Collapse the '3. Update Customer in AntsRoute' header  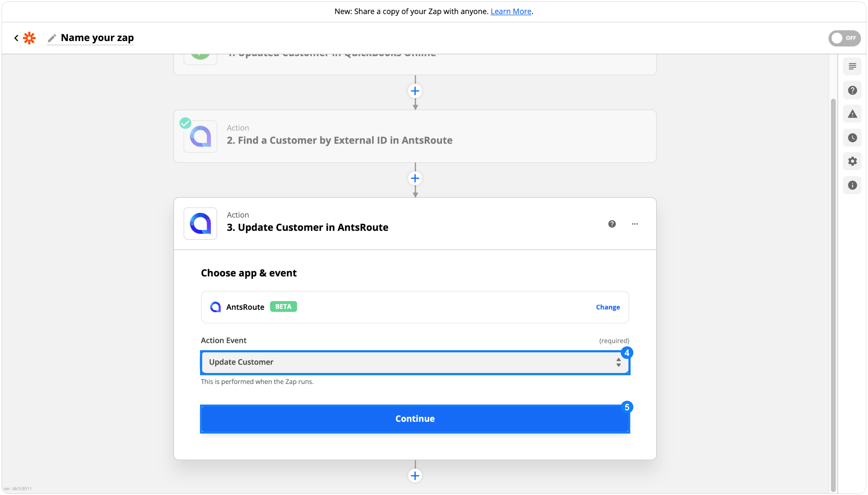click(x=415, y=223)
